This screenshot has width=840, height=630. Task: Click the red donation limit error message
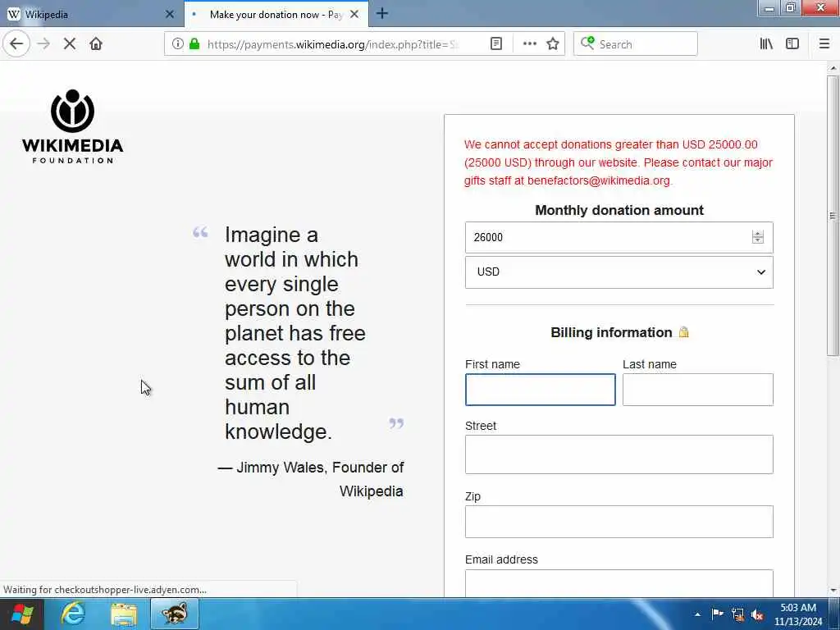[619, 162]
